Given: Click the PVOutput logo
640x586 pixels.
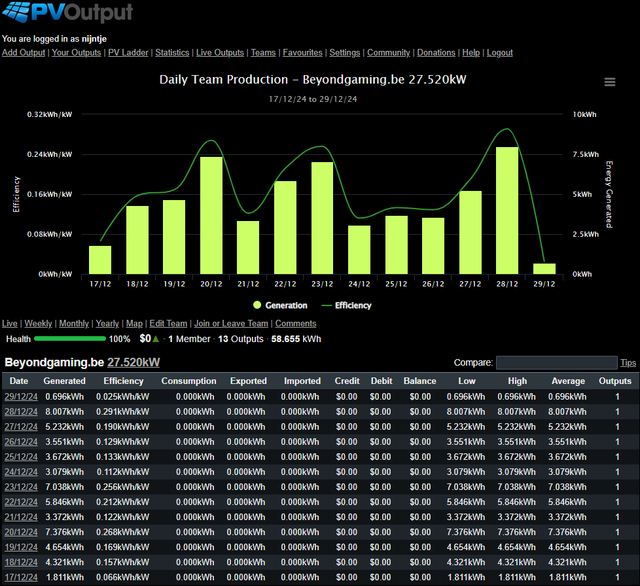Looking at the screenshot, I should click(67, 12).
